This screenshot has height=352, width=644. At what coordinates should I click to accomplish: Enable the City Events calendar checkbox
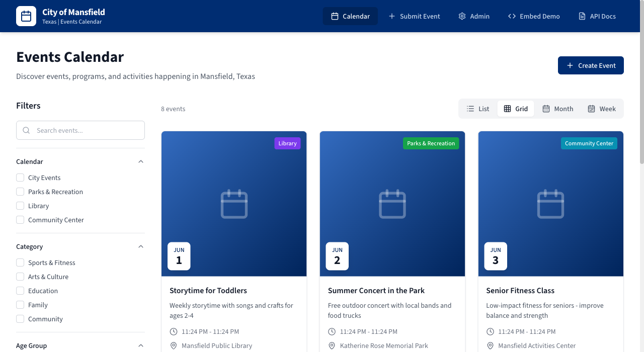(20, 178)
